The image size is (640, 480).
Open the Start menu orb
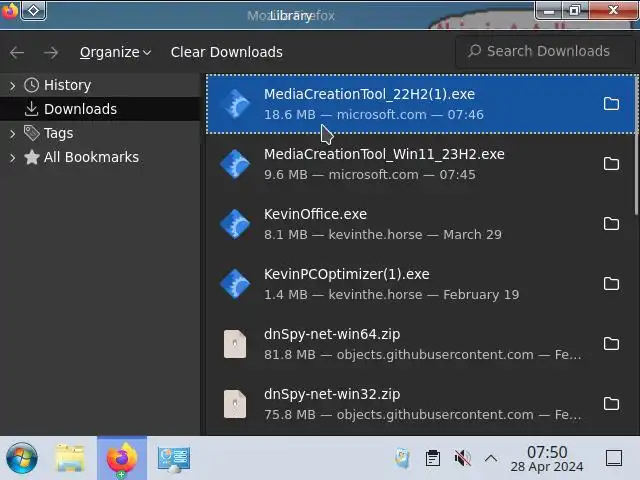[22, 458]
